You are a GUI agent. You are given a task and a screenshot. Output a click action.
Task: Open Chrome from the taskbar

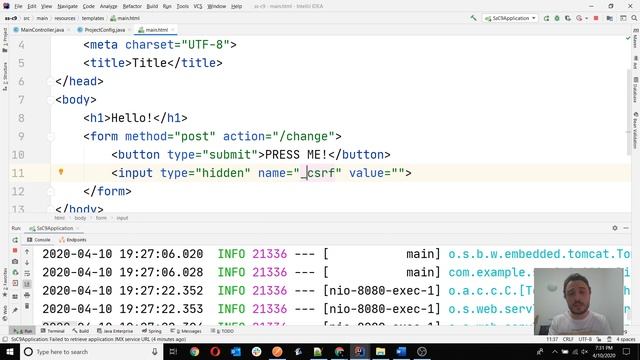pos(194,351)
